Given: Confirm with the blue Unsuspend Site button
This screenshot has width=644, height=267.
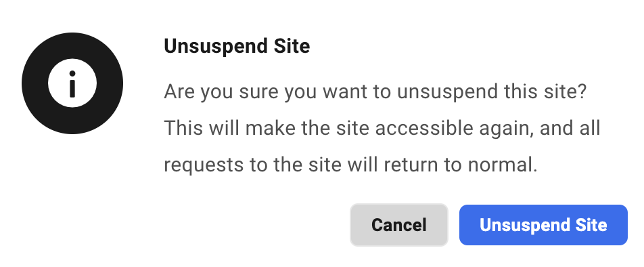Looking at the screenshot, I should [x=543, y=225].
